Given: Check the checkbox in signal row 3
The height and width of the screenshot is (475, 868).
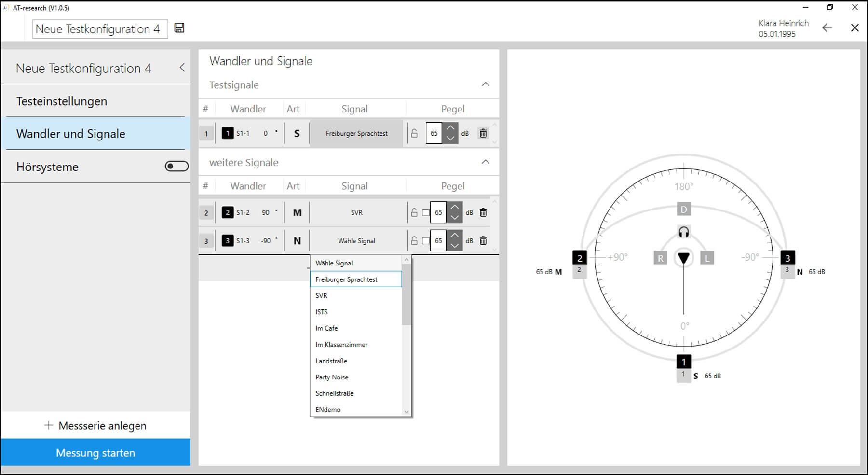Looking at the screenshot, I should [425, 240].
